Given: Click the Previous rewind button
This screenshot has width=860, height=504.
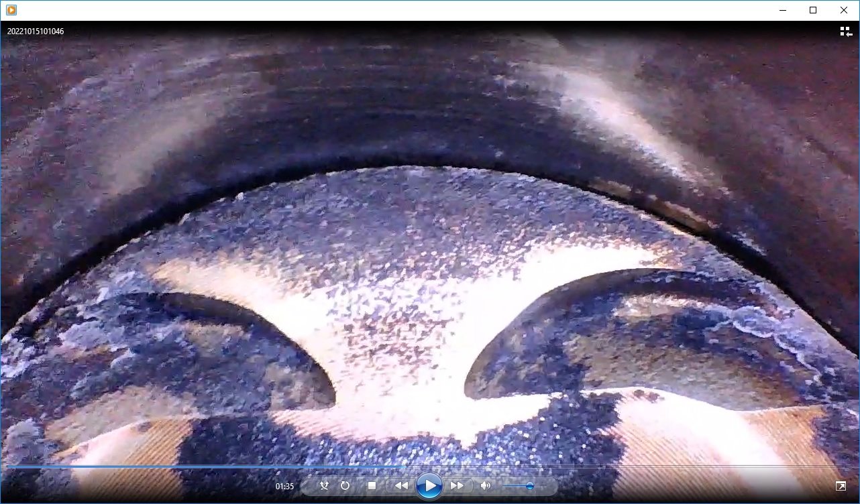Looking at the screenshot, I should 401,486.
